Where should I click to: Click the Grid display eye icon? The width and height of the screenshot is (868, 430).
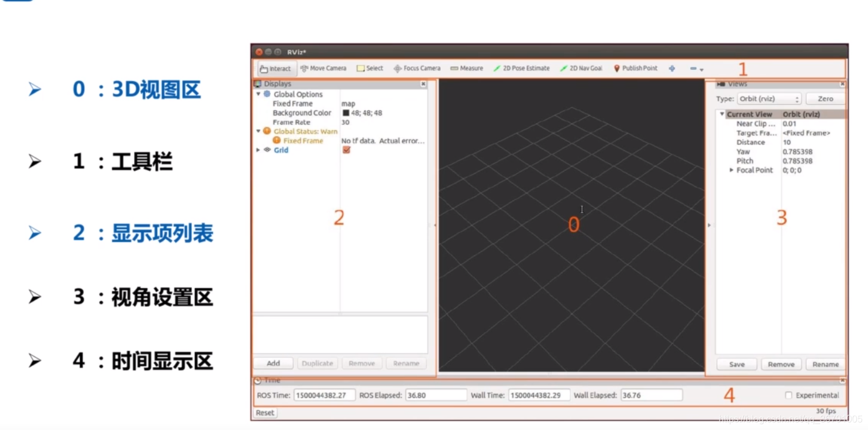(267, 150)
